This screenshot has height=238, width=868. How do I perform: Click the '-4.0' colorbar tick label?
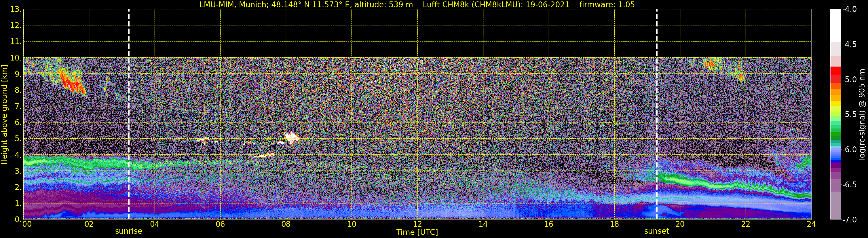pos(850,9)
